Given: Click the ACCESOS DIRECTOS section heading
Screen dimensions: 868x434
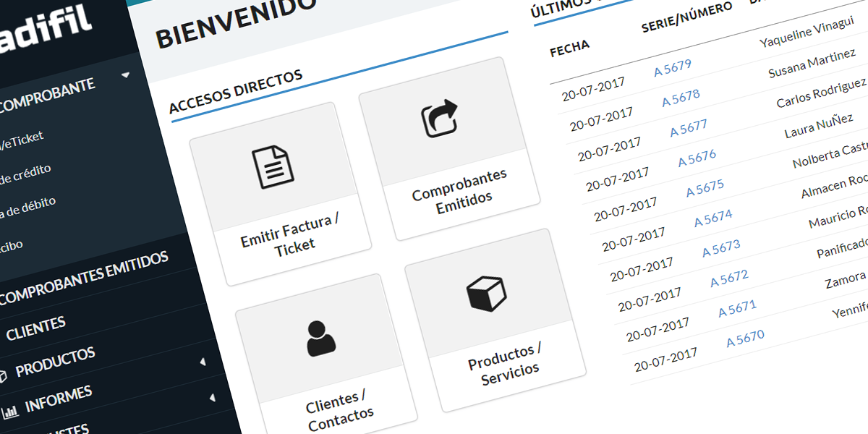Looking at the screenshot, I should point(236,90).
